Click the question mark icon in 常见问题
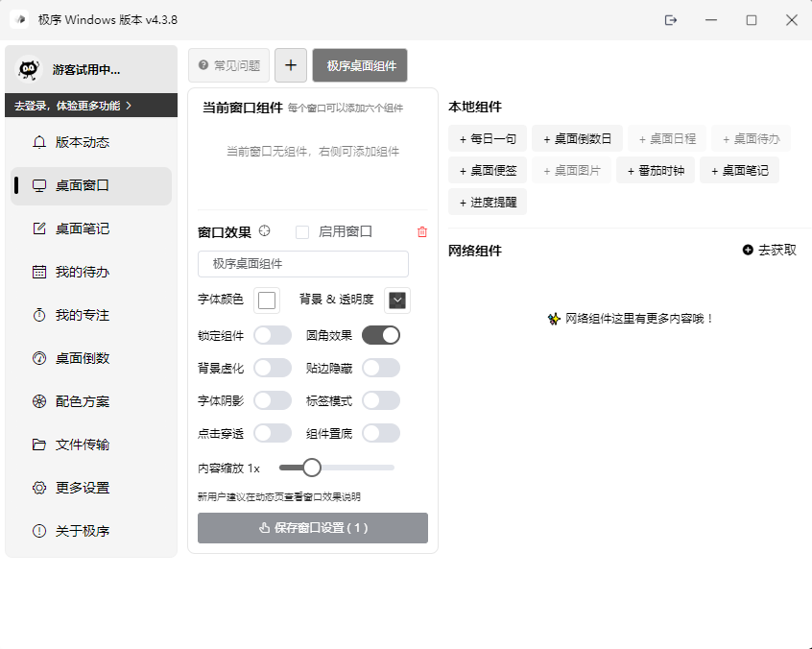The height and width of the screenshot is (649, 812). (x=203, y=65)
